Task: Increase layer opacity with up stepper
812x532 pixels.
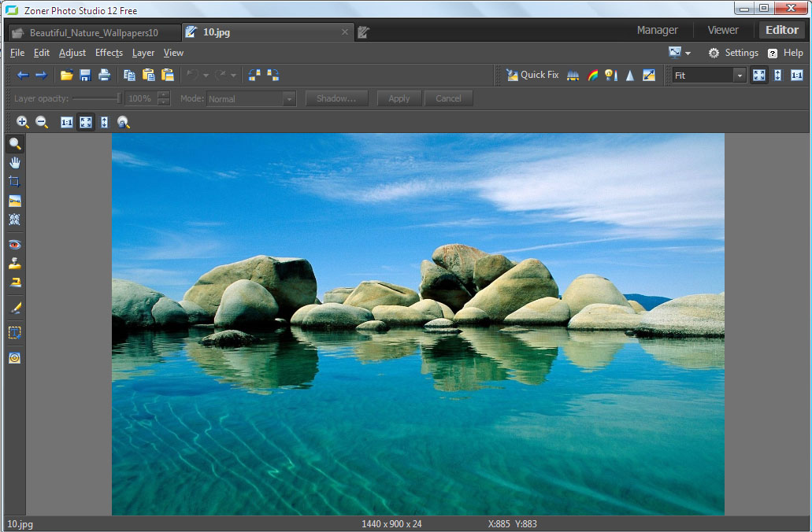Action: point(164,94)
